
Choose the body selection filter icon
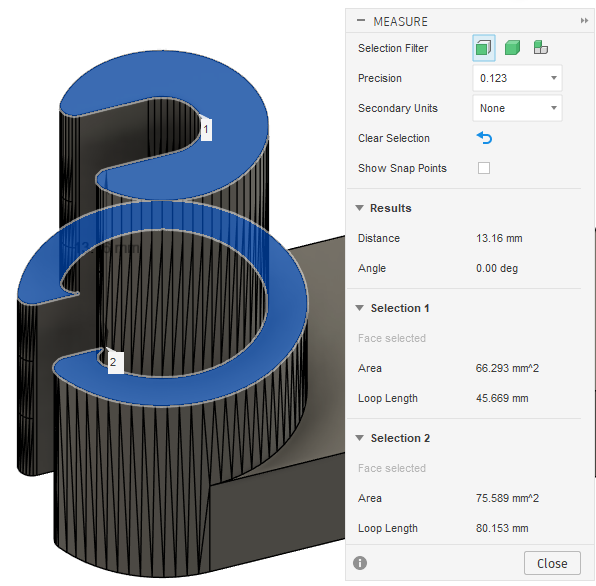tap(512, 48)
